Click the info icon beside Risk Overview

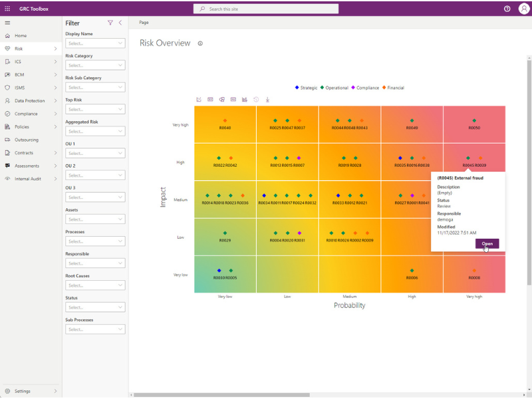pos(200,43)
